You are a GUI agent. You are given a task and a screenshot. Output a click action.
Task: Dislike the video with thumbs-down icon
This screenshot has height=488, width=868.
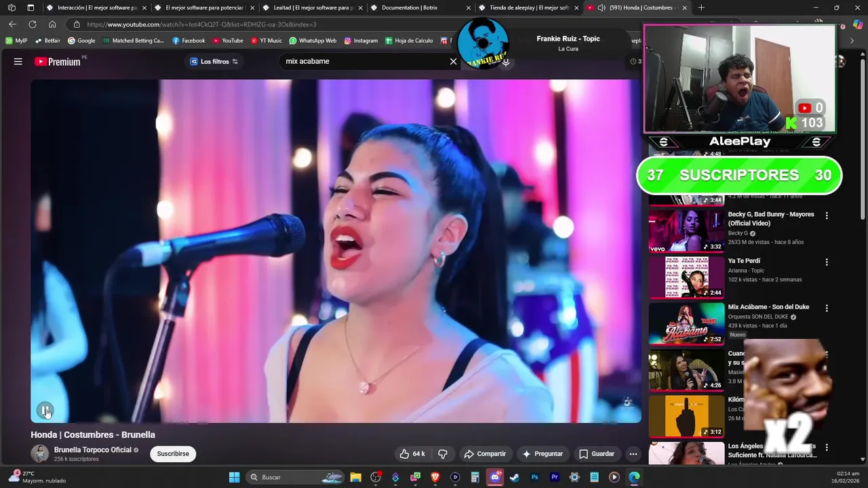coord(443,454)
